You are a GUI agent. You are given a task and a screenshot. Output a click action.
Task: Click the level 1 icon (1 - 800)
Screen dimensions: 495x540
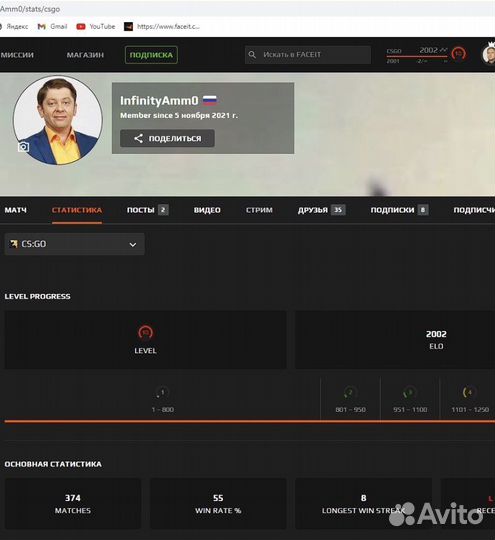click(x=162, y=392)
